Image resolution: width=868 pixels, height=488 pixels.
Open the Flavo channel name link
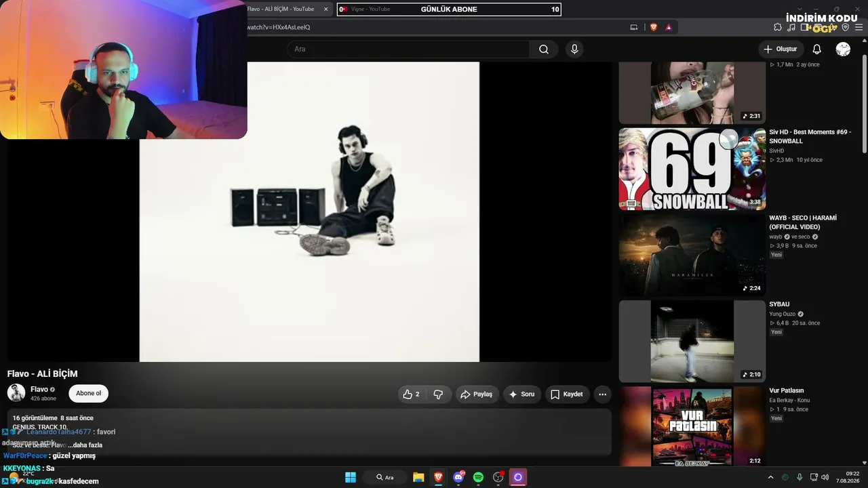click(x=39, y=389)
